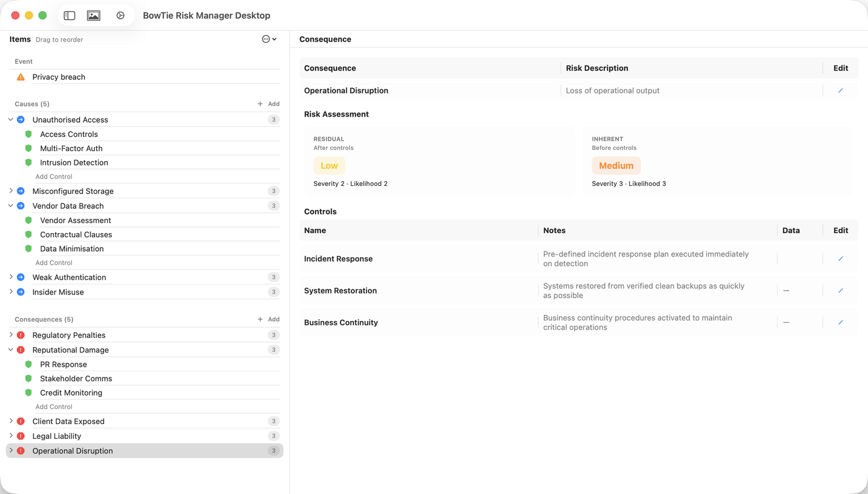Click the Insider Misuse blue arrow icon

pyautogui.click(x=20, y=292)
